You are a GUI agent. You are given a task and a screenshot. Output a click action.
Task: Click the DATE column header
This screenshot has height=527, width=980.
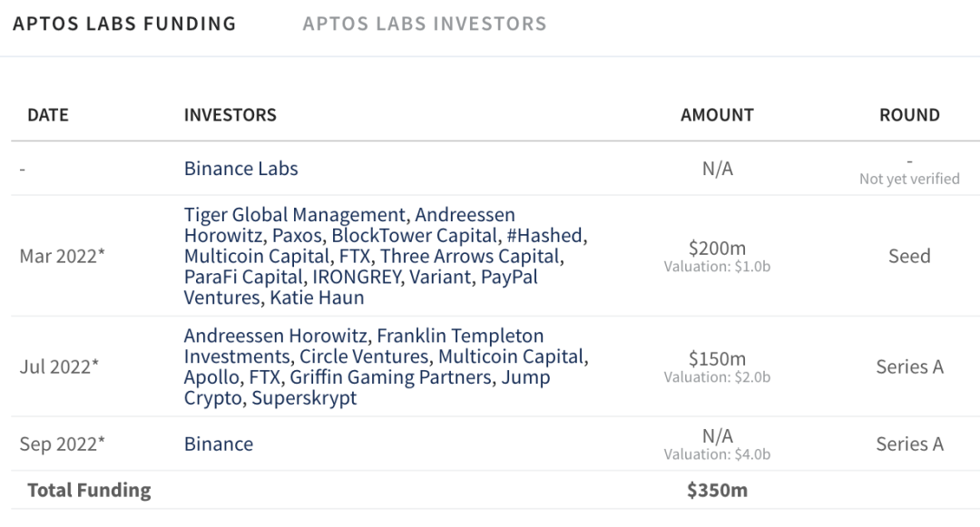tap(47, 115)
